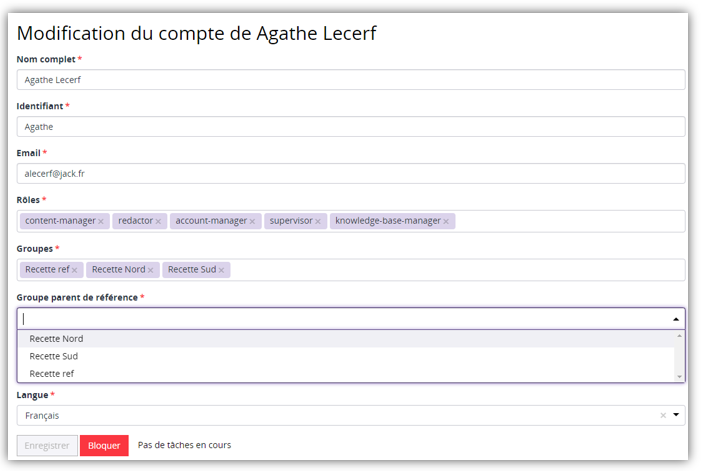Click the dropdown list scrollbar
The image size is (701, 471).
click(x=680, y=356)
